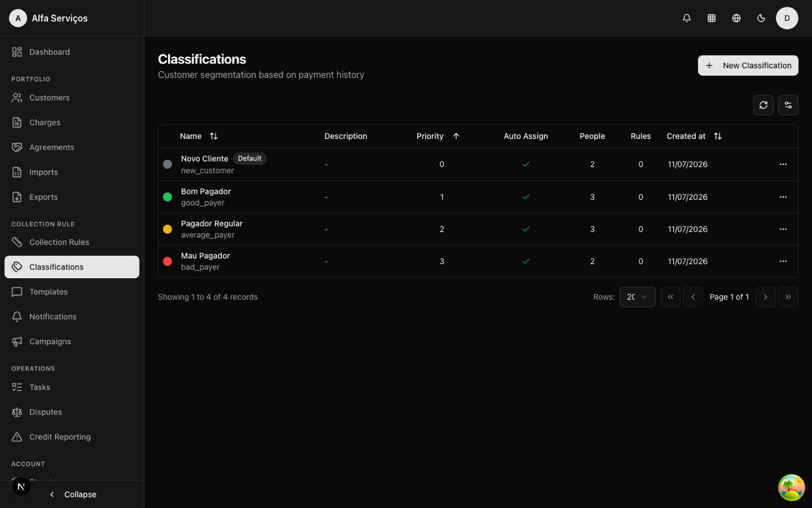
Task: Collapse the sidebar
Action: click(72, 494)
